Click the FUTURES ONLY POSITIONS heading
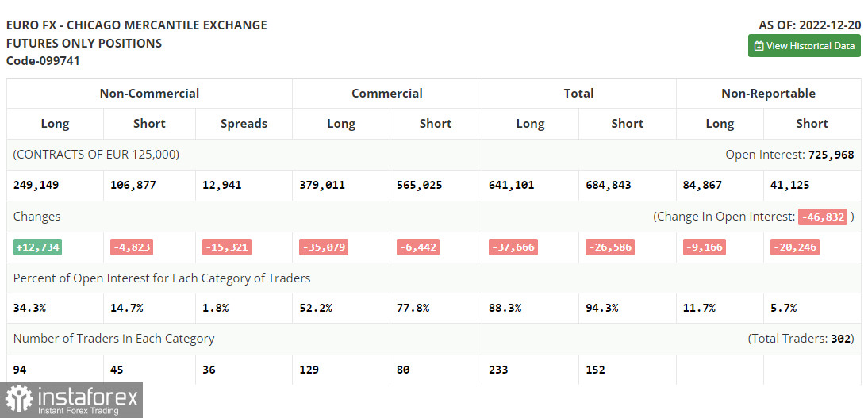The image size is (868, 418). (84, 43)
